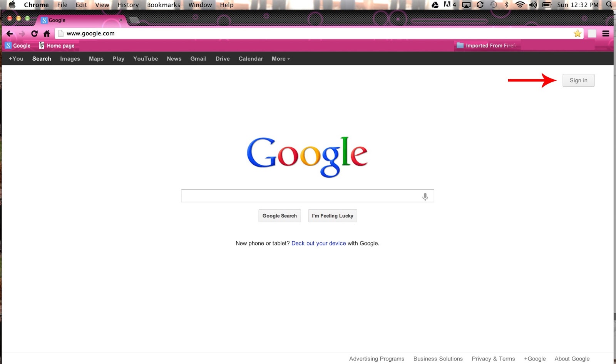Open Business Solutions footer link
The image size is (616, 364).
438,359
